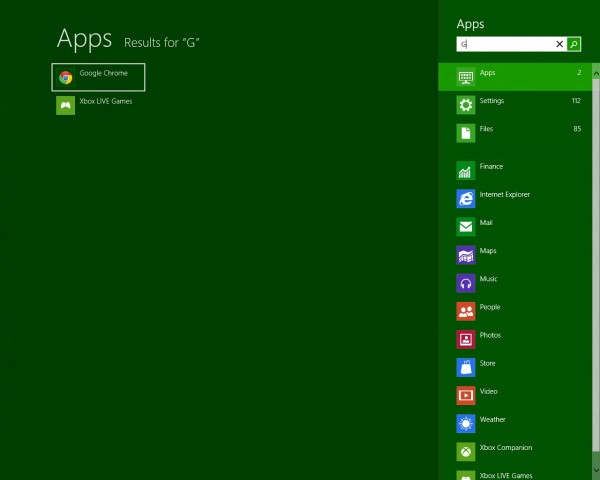Clear the search box with the X
Viewport: 600px width, 480px height.
coord(559,44)
